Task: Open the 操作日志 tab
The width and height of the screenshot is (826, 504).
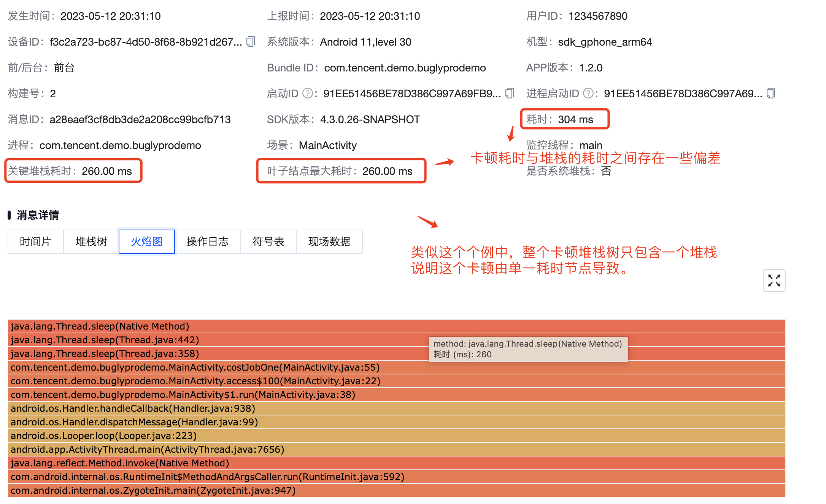Action: point(208,241)
